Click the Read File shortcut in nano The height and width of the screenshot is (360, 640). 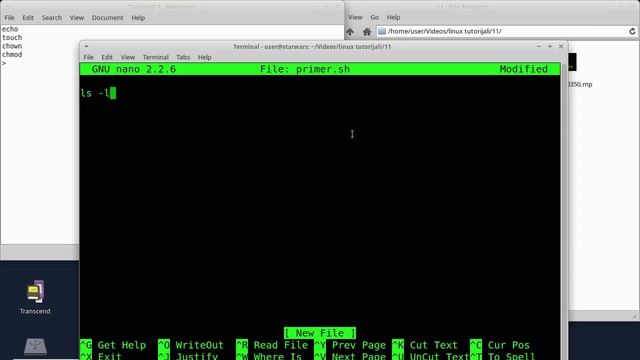272,345
